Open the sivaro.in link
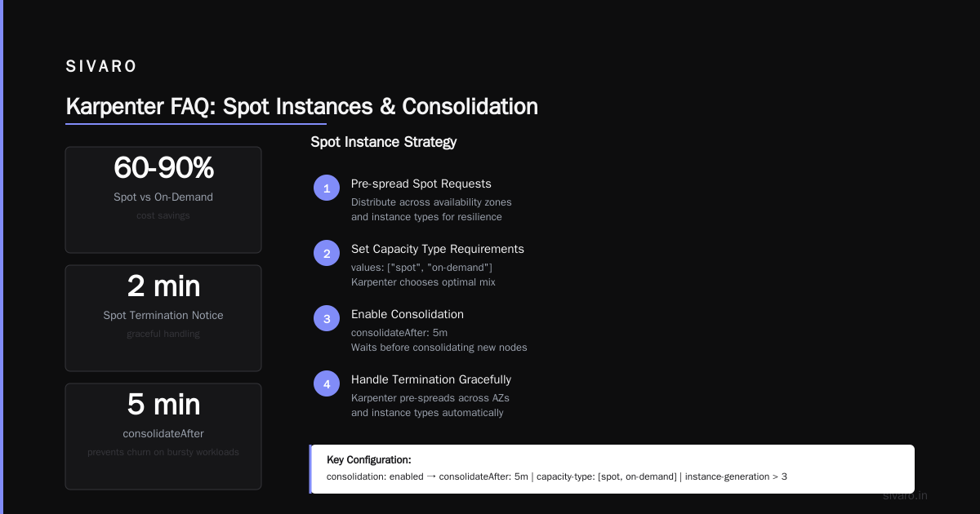 point(905,495)
